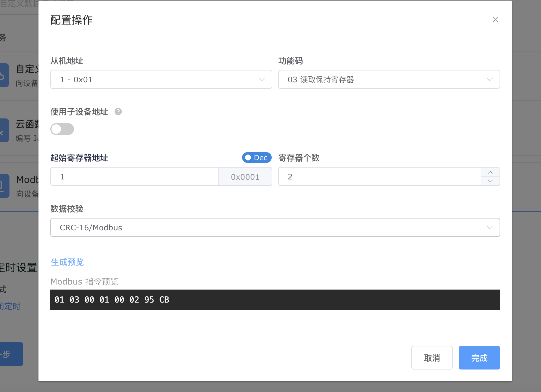Close the 配置操作 dialog with X icon
Viewport: 541px width, 392px height.
click(x=495, y=20)
